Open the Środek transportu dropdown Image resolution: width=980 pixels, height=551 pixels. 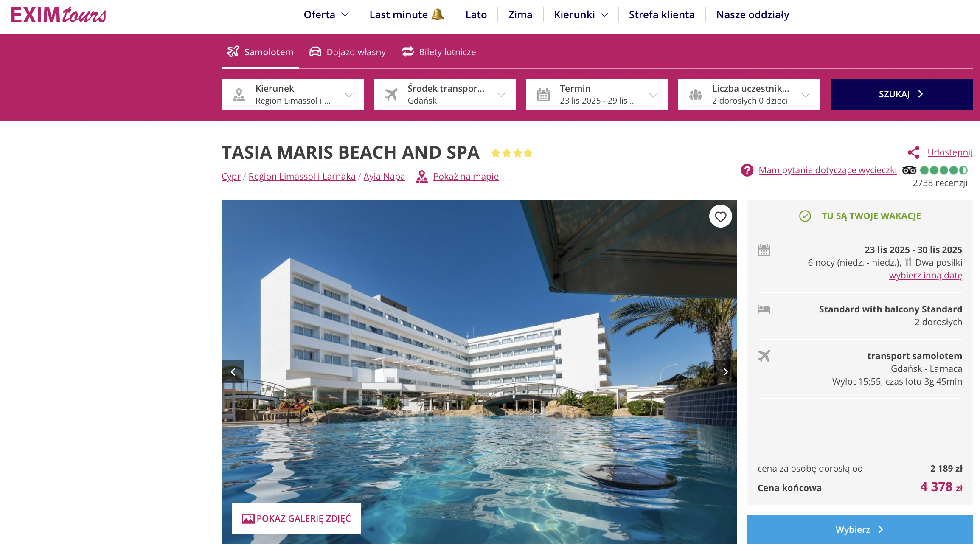[x=445, y=95]
